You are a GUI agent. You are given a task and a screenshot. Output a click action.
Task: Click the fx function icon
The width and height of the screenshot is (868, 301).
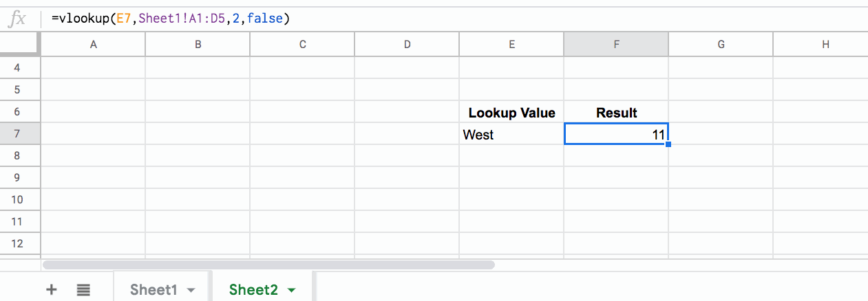pyautogui.click(x=17, y=19)
